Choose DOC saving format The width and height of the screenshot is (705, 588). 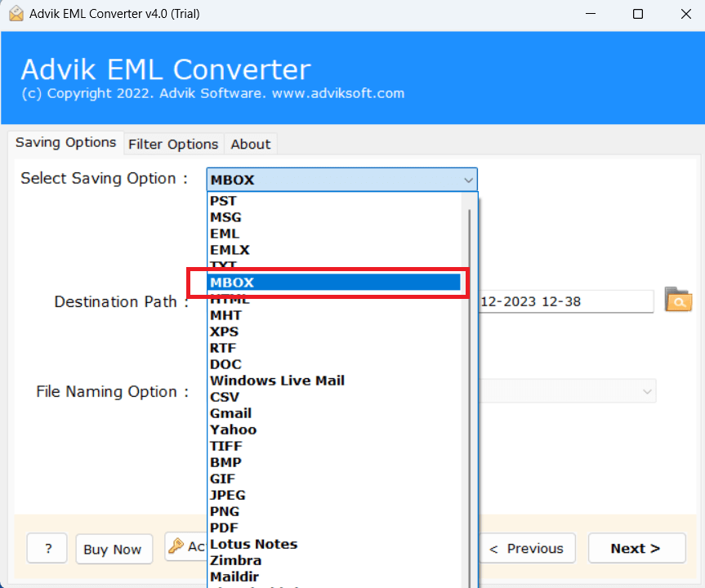pos(334,364)
